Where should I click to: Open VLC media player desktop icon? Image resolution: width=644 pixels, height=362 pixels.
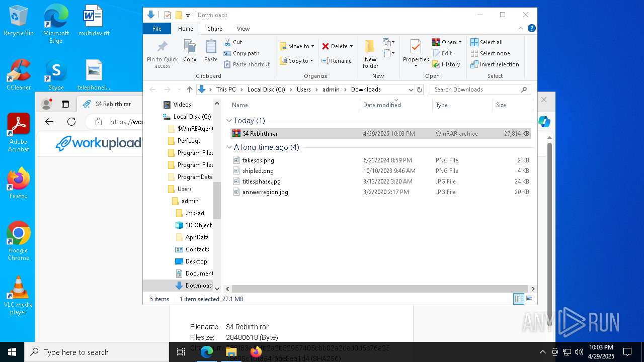pos(18,296)
